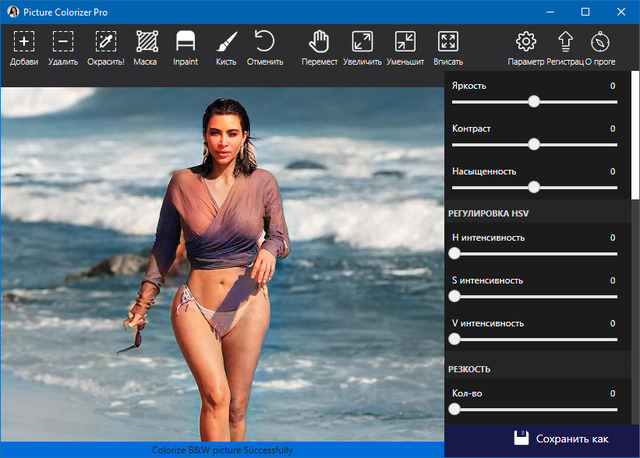Open the Inpaint tool

click(185, 48)
